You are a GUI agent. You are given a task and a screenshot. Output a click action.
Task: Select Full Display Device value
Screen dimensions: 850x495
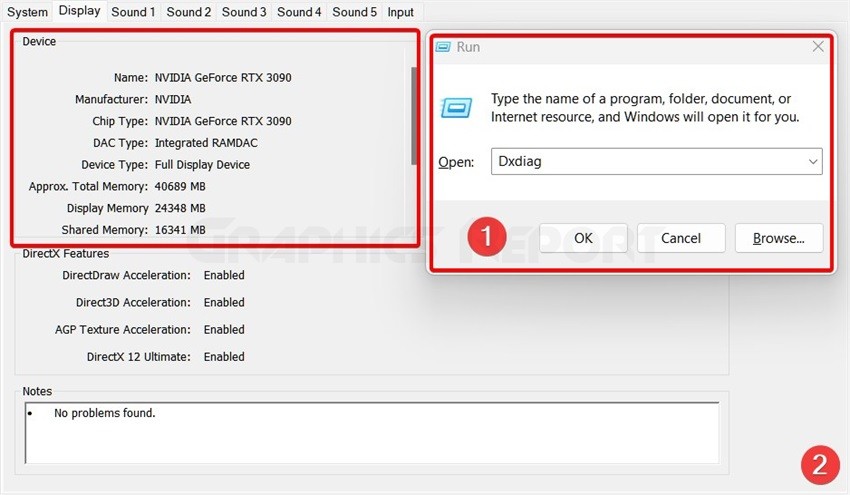(202, 164)
